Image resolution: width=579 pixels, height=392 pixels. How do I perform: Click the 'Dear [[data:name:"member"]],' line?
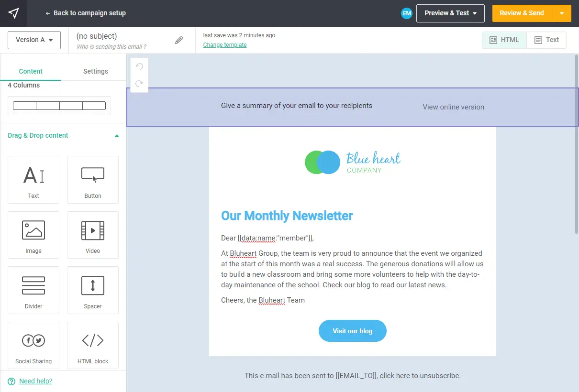pyautogui.click(x=267, y=238)
